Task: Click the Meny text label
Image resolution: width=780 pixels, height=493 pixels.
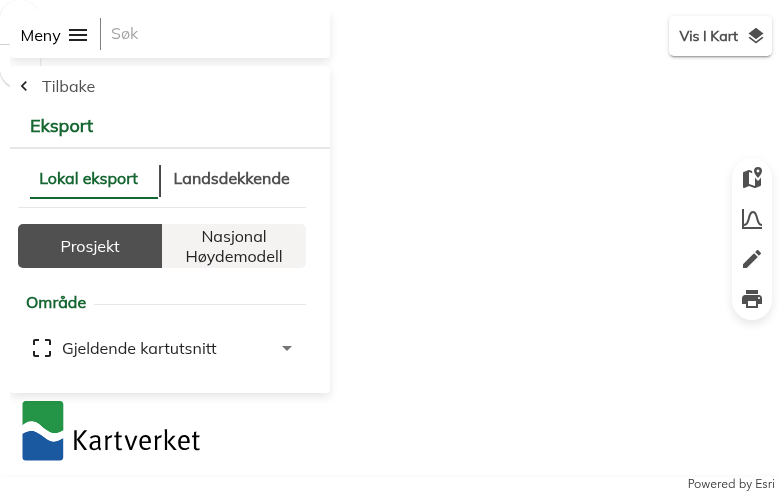Action: [40, 36]
